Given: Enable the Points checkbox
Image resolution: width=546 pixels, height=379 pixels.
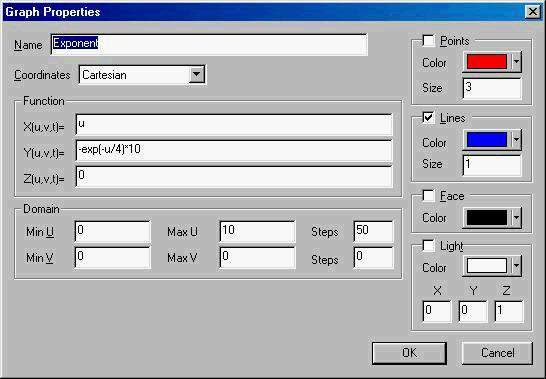Looking at the screenshot, I should point(428,41).
